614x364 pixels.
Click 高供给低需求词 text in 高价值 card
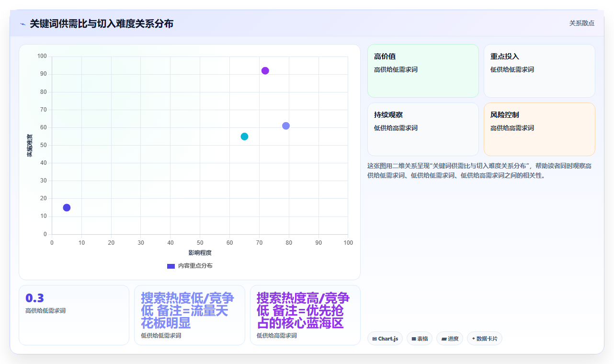click(x=396, y=69)
